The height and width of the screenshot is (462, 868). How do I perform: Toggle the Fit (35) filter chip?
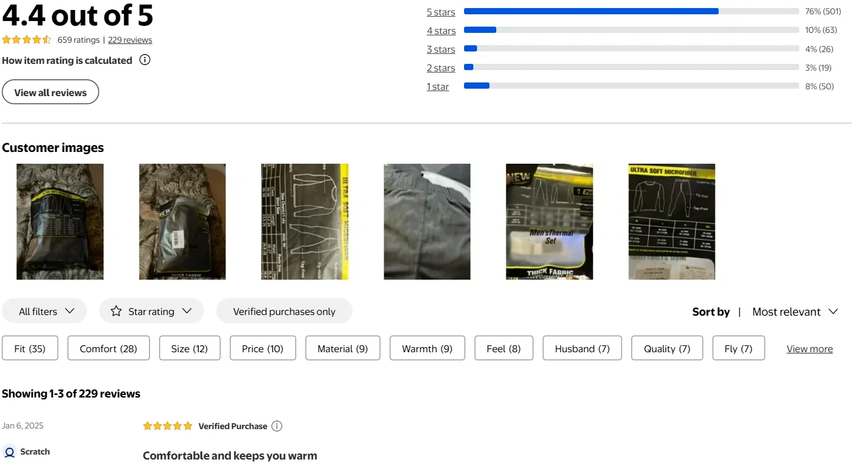(30, 348)
